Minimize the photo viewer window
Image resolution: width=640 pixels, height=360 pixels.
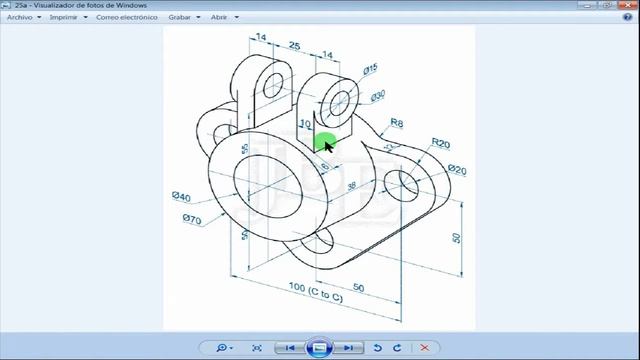587,5
